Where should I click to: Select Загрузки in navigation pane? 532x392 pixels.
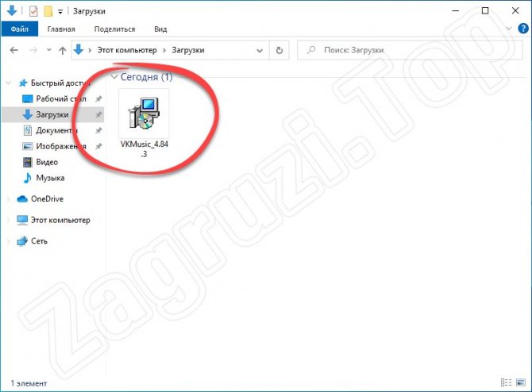(52, 114)
